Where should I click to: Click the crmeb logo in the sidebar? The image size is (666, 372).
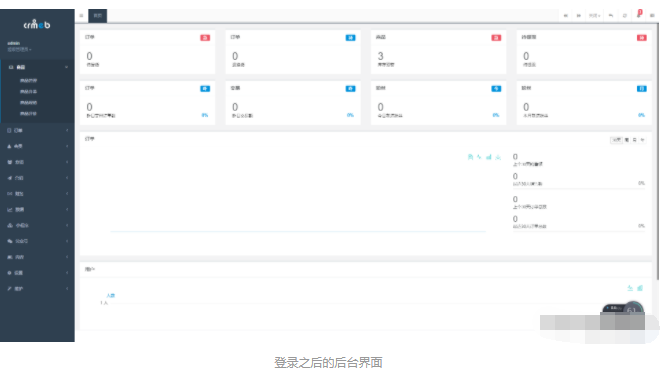point(37,25)
